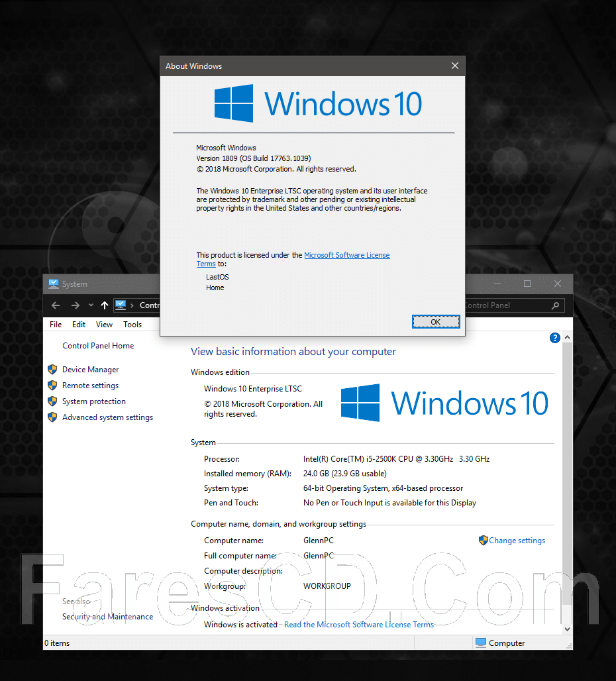Click the 'Windows 10 Enterprise LTSC' edition text

252,389
